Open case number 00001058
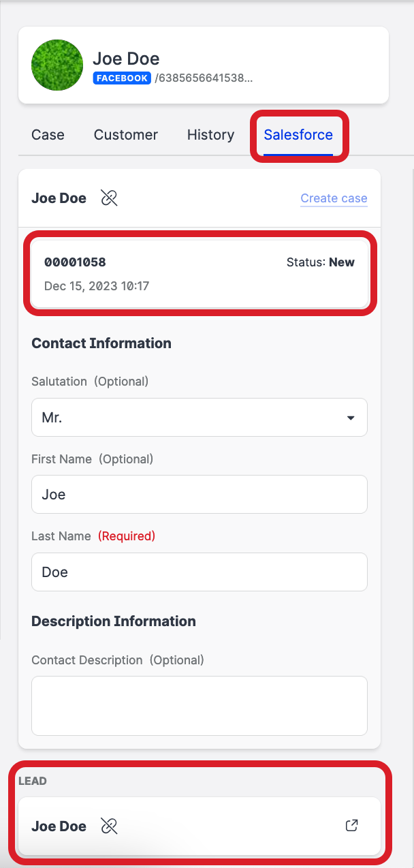The height and width of the screenshot is (868, 414). (76, 262)
